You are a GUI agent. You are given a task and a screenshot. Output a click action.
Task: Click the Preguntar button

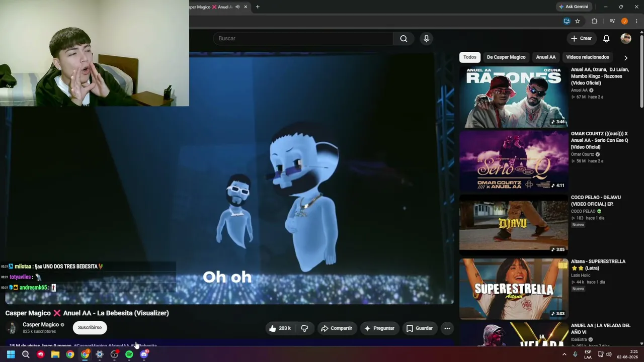coord(379,328)
